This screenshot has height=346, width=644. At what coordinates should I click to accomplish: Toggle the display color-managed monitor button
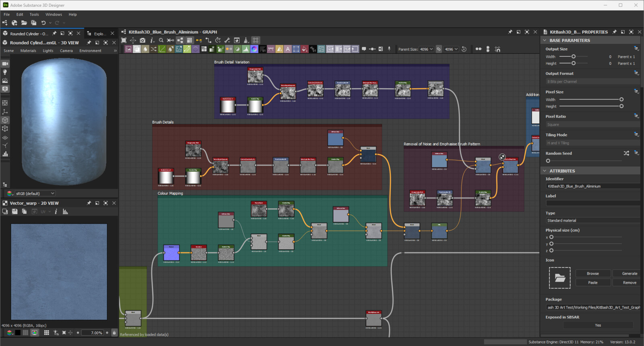[x=35, y=333]
